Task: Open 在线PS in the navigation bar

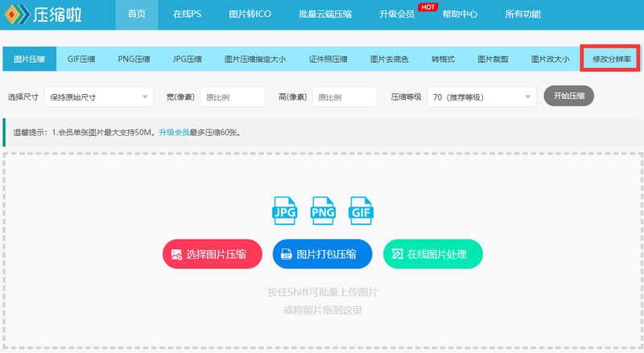Action: pos(188,14)
